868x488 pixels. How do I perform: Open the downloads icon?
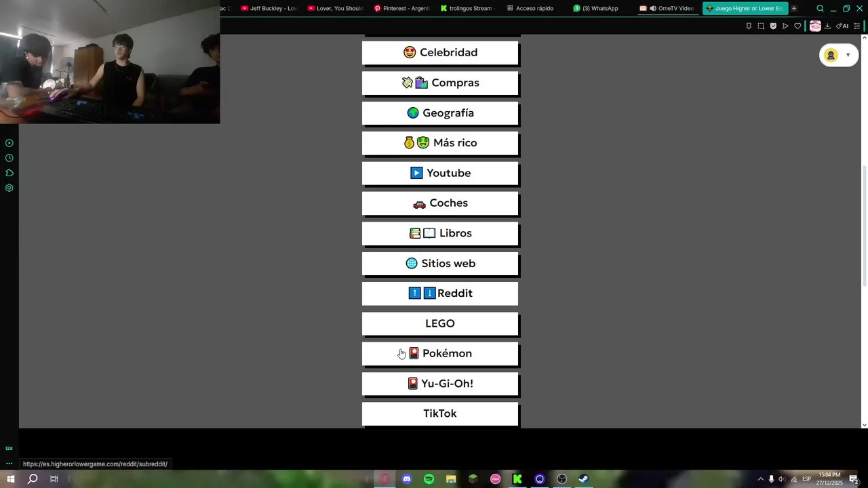[827, 26]
